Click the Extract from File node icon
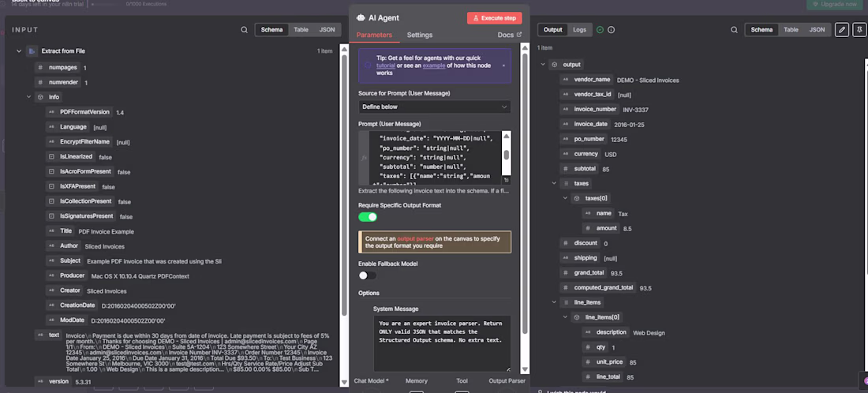Image resolution: width=868 pixels, height=393 pixels. [32, 51]
